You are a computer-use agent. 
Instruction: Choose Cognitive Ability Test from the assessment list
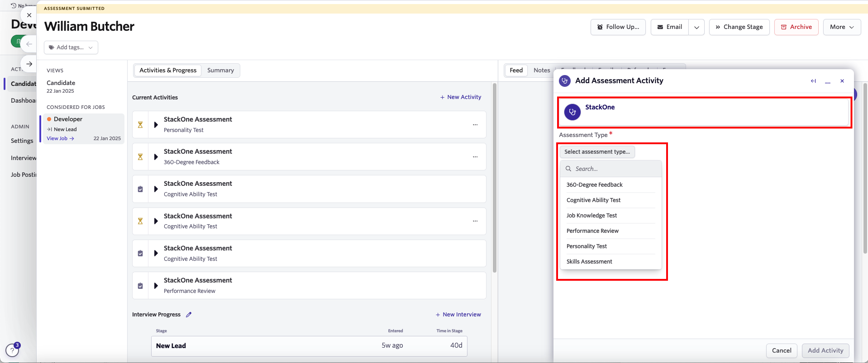coord(610,200)
